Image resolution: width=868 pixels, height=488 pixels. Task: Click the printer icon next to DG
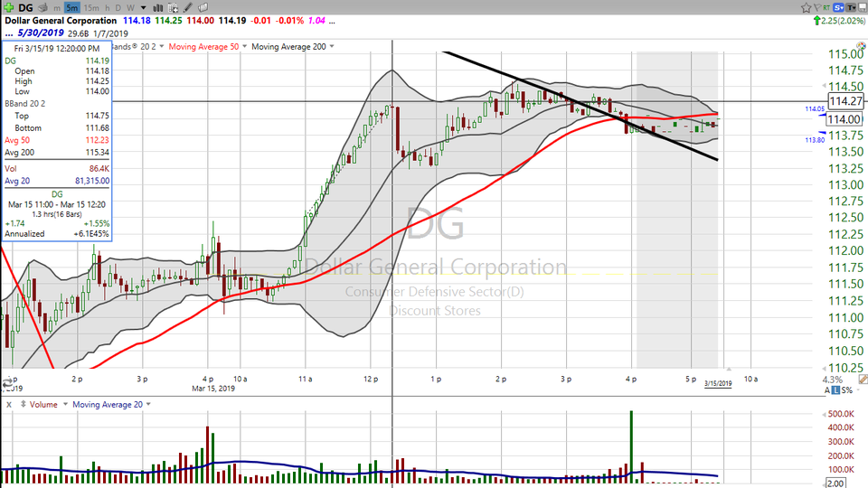click(42, 8)
